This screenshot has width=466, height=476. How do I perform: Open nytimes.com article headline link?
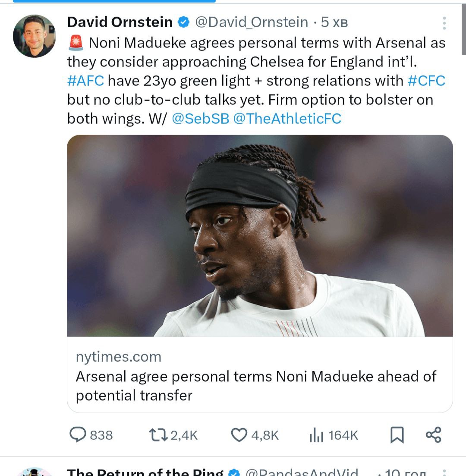(x=256, y=385)
